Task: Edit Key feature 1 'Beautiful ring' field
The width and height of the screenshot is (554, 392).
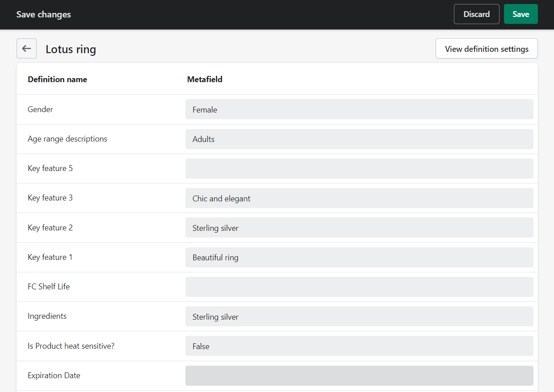Action: click(x=359, y=257)
